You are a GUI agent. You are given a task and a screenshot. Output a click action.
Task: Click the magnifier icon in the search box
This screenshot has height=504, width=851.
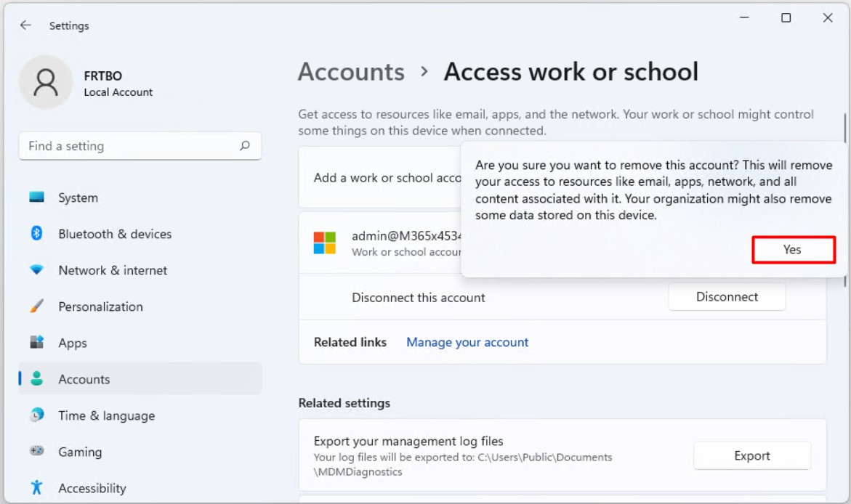[x=245, y=145]
